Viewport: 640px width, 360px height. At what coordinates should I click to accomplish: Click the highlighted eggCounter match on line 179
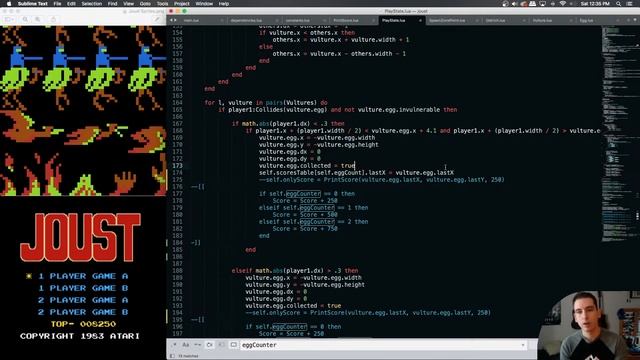pyautogui.click(x=317, y=208)
